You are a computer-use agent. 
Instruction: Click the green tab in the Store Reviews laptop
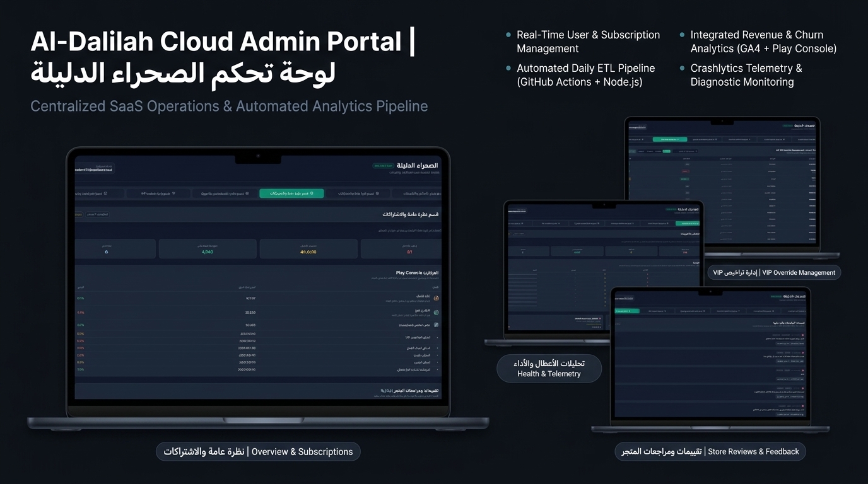[x=627, y=311]
